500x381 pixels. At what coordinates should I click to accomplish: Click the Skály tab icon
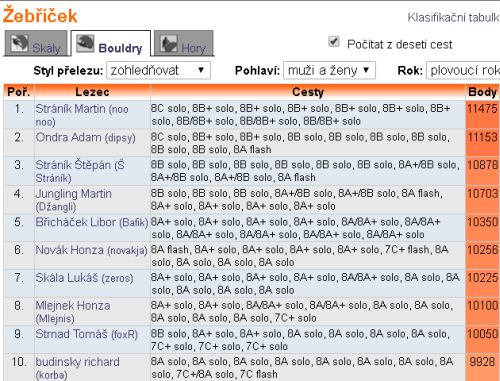point(19,43)
